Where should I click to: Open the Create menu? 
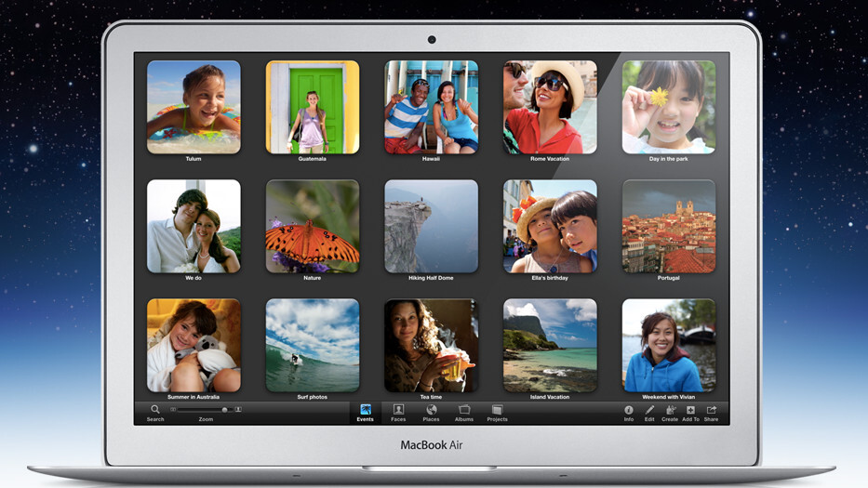670,410
